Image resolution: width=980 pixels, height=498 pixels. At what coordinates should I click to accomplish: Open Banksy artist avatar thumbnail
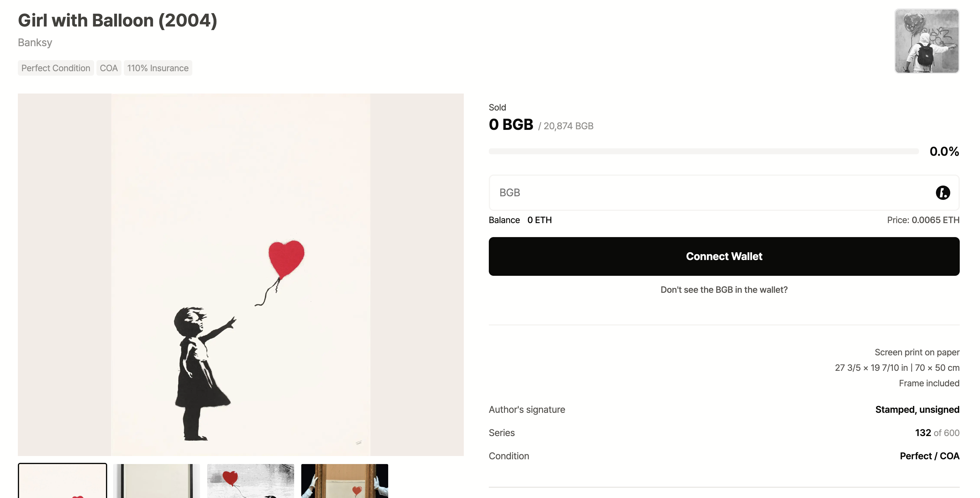point(927,41)
